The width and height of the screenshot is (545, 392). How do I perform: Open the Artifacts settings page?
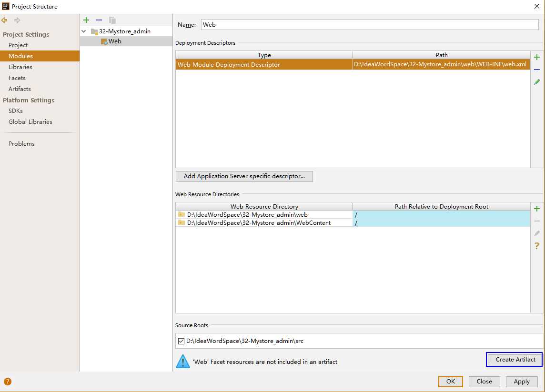(20, 89)
